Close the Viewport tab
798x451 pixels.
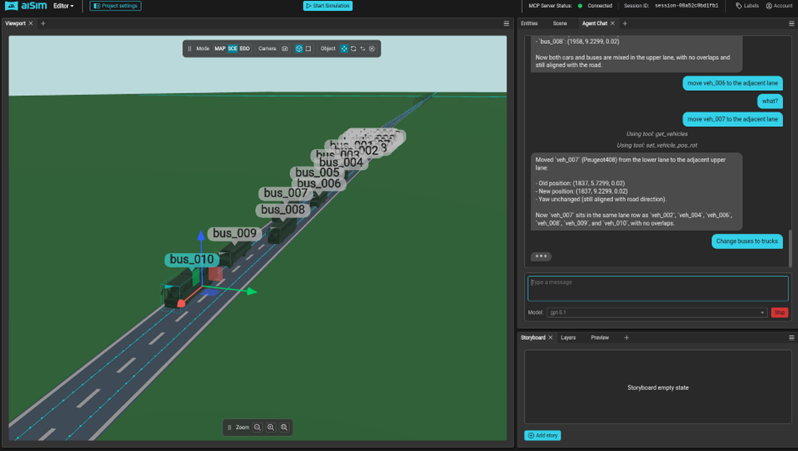(x=31, y=23)
